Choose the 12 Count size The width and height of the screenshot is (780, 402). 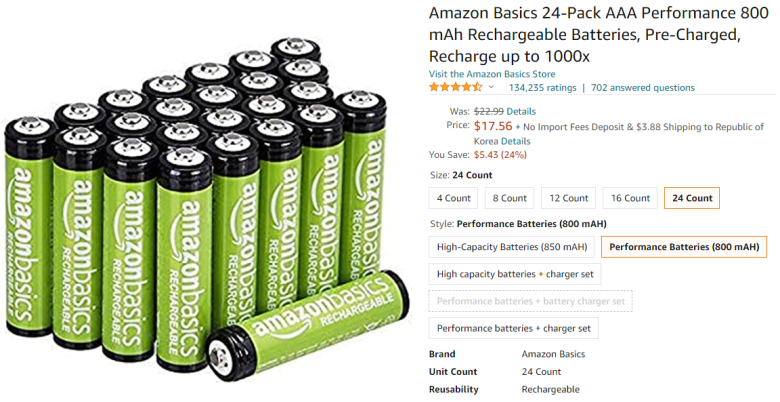[568, 198]
